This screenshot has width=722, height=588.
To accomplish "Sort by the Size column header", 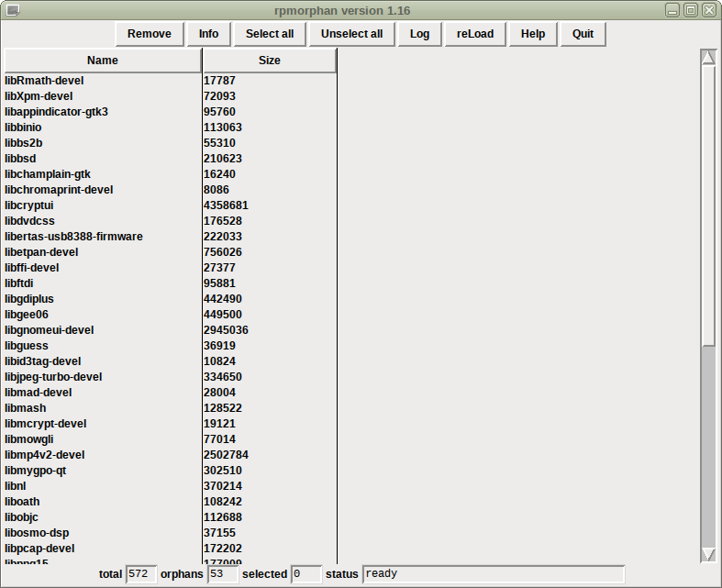I will click(270, 61).
